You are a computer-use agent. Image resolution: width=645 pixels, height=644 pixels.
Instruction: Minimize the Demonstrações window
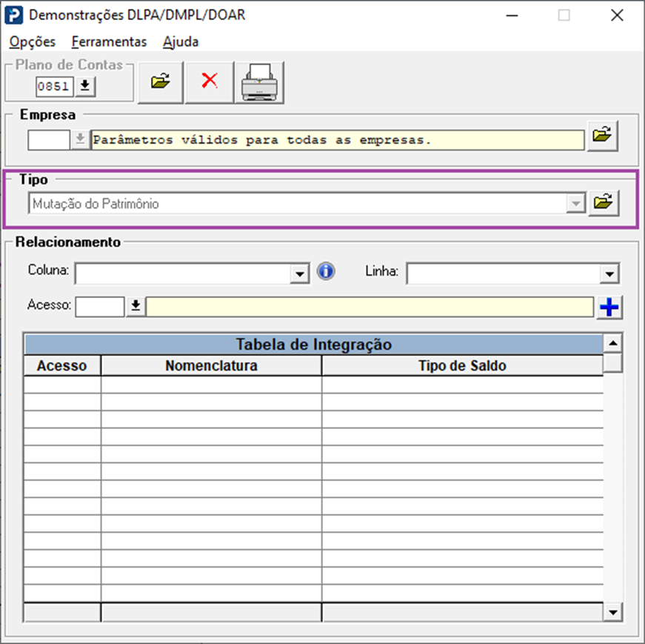(512, 16)
